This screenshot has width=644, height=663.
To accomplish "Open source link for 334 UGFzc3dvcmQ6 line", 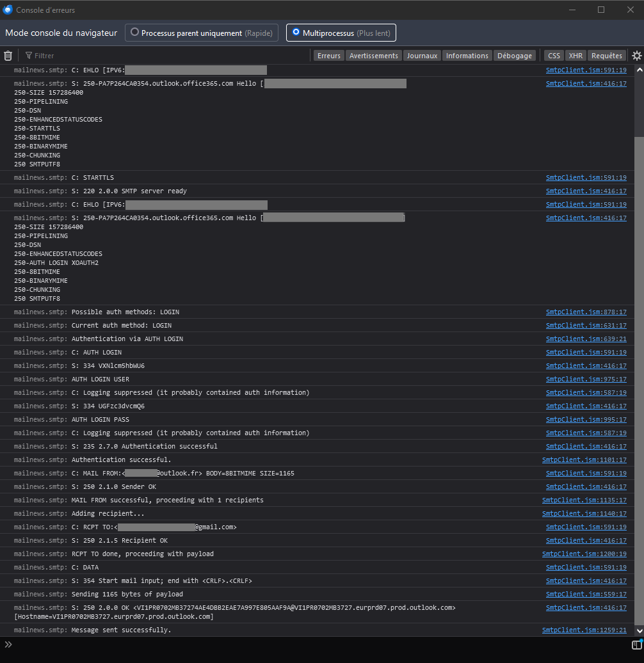I will [x=586, y=406].
